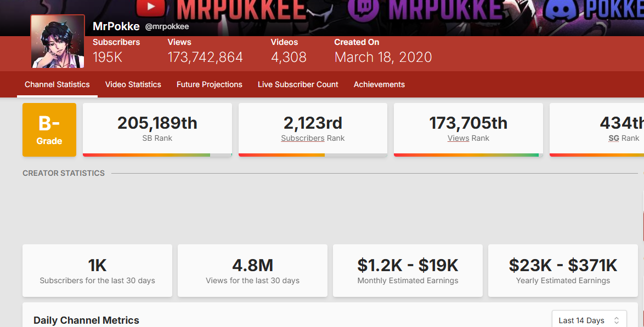Click the 4.8M views last 30 days card
This screenshot has width=644, height=327.
252,271
